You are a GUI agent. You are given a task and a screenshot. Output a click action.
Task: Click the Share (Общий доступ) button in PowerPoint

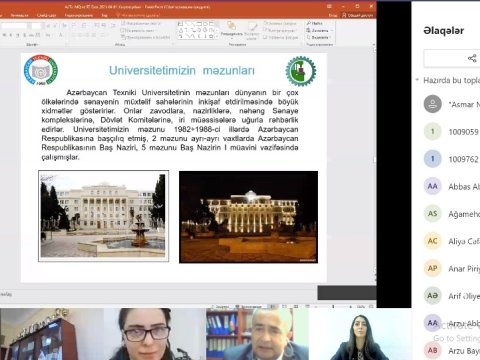click(x=358, y=15)
